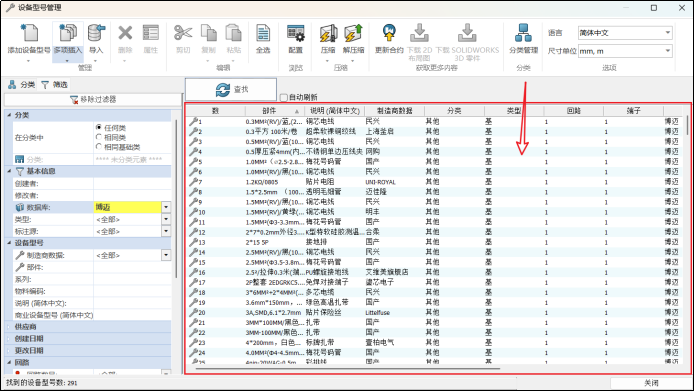Click the 移除过滤器 button
Image resolution: width=695 pixels, height=392 pixels.
pyautogui.click(x=93, y=99)
